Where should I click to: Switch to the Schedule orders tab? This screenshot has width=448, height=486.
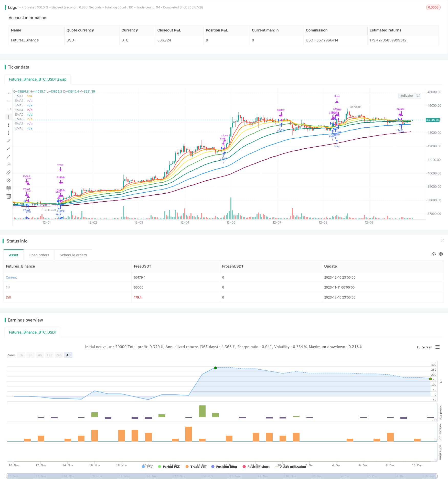73,255
